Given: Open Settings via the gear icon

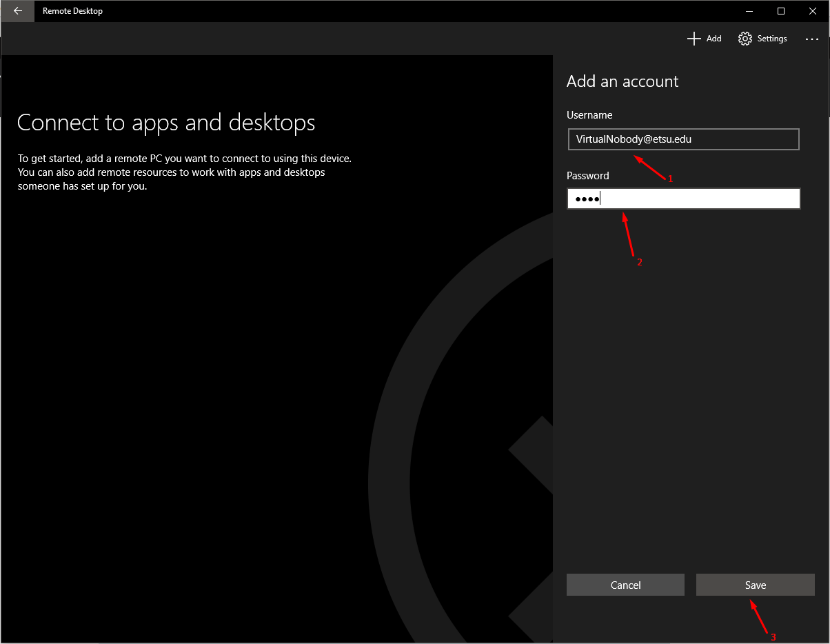Looking at the screenshot, I should point(745,39).
